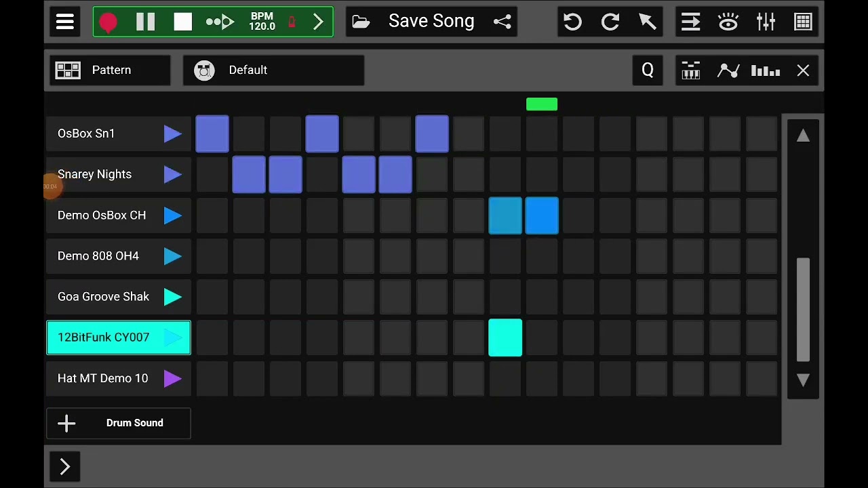Click the Save Song button
The image size is (868, 488).
(x=431, y=21)
